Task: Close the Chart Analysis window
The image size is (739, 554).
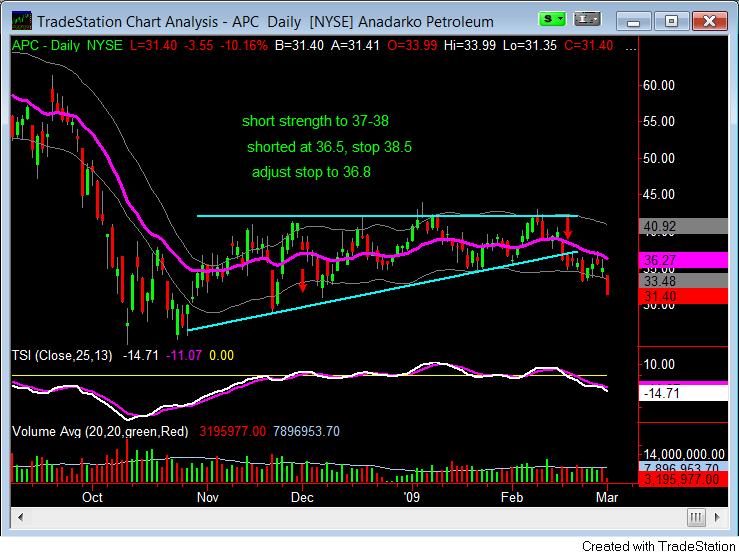Action: pyautogui.click(x=709, y=21)
